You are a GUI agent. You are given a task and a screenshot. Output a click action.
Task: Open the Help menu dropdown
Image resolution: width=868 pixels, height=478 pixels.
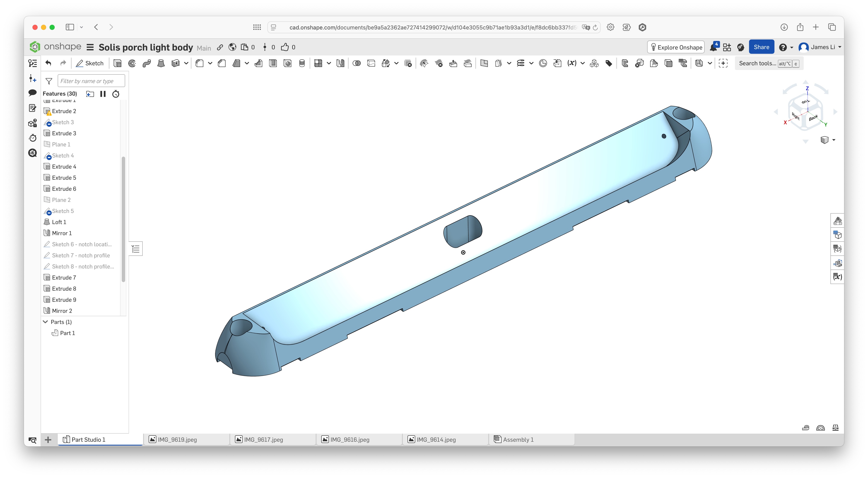point(786,47)
